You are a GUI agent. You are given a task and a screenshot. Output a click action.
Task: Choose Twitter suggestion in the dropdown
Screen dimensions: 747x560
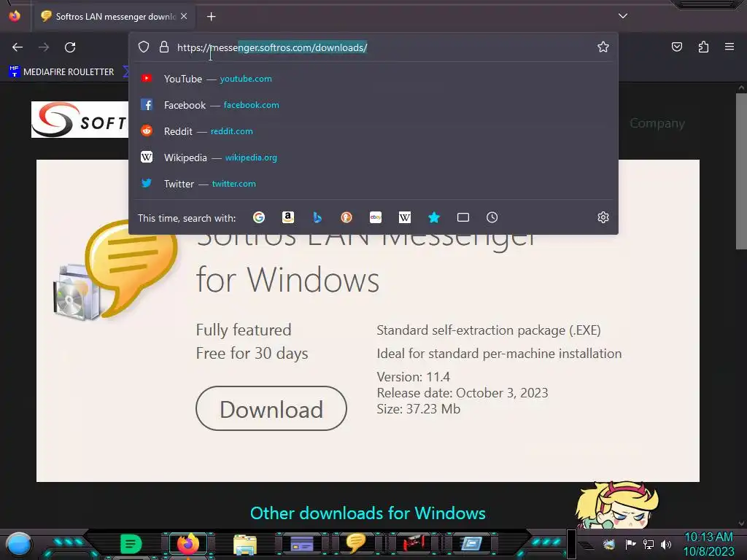[373, 183]
